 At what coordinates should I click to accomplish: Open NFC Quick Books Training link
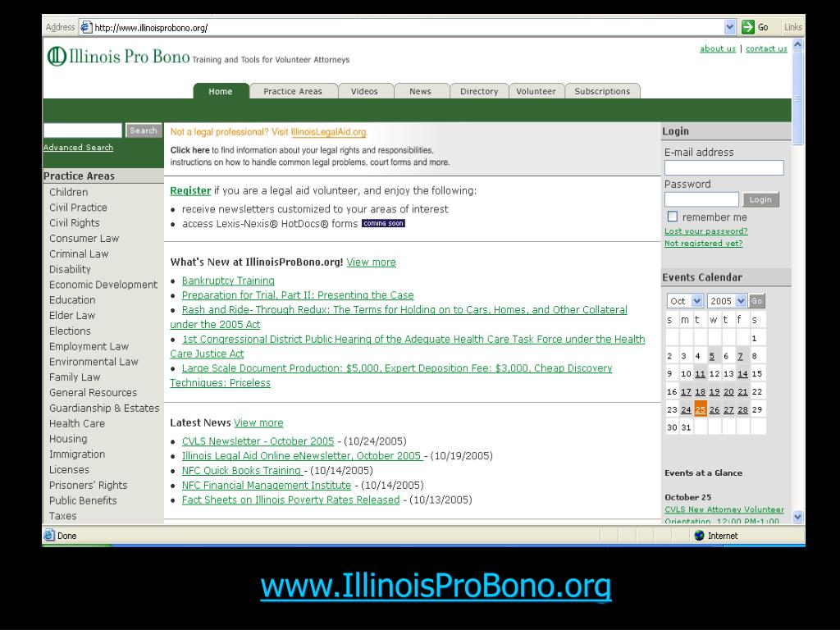242,470
